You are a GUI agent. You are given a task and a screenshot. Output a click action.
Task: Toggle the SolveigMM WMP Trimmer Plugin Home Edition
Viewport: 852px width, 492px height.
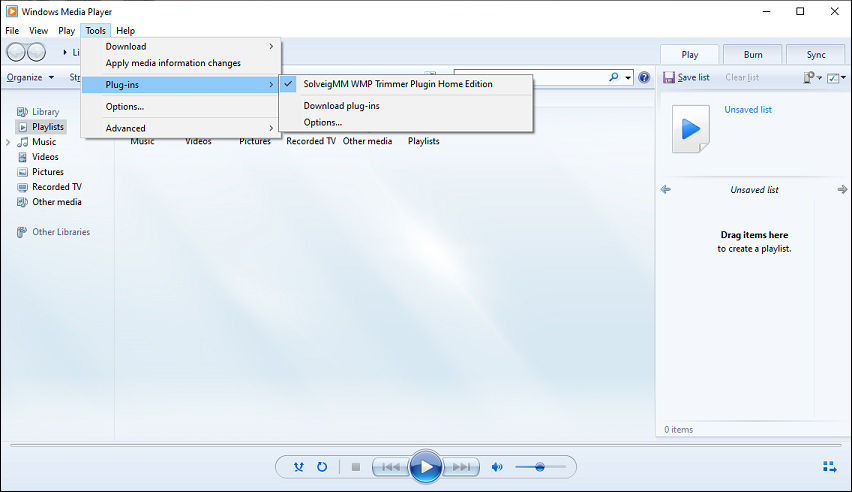[406, 84]
